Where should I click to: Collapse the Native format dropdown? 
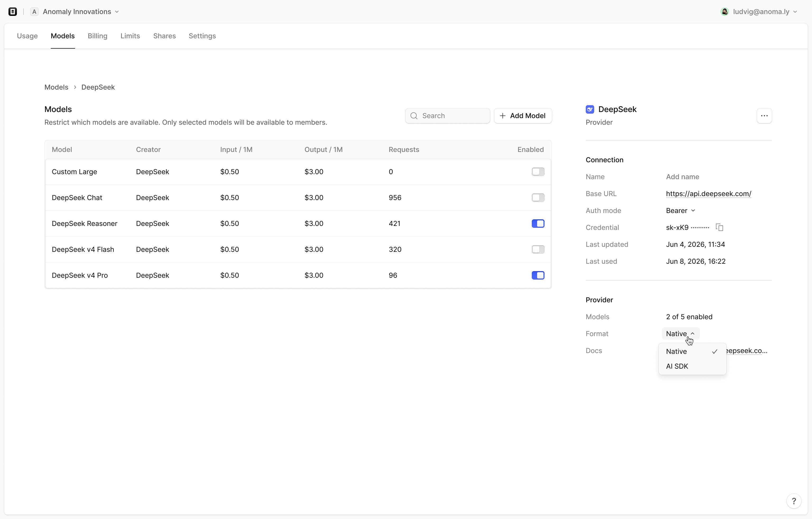(680, 333)
